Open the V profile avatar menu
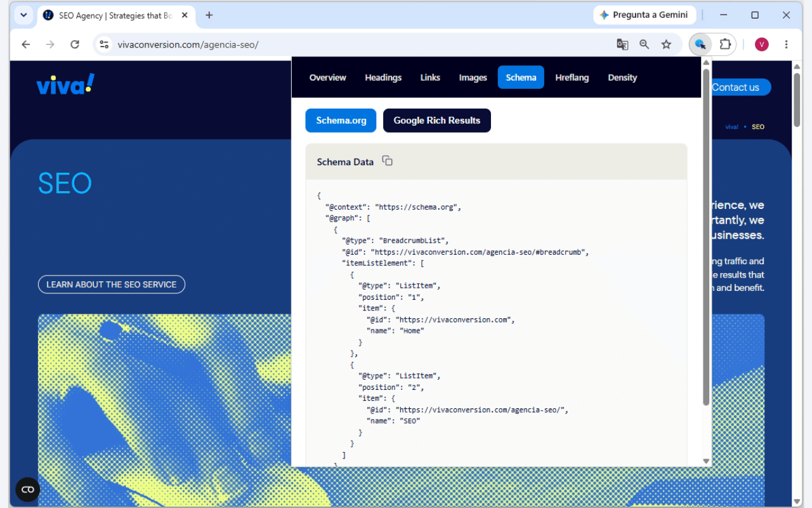Screen dimensions: 812x508 click(x=761, y=44)
